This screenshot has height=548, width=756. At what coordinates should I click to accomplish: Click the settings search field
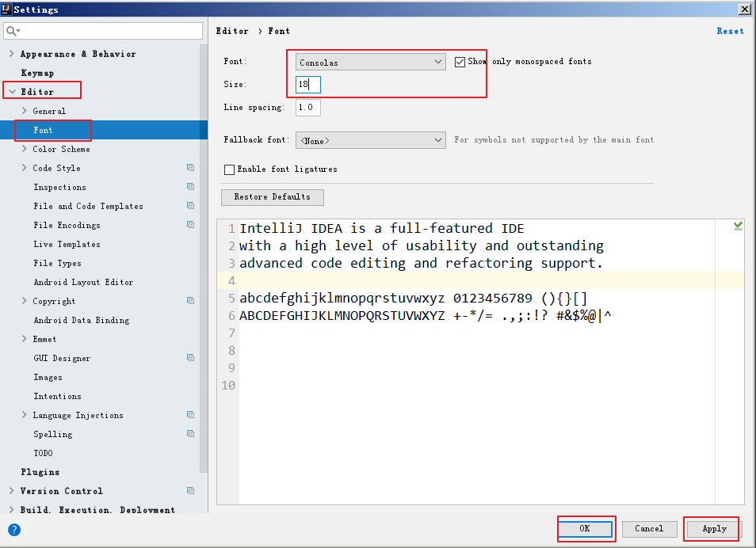103,31
